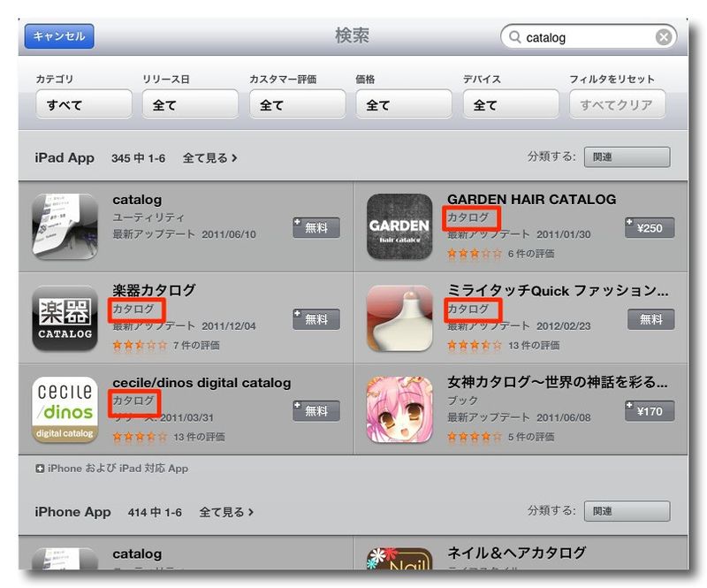Open the GARDEN hair catalog app icon
This screenshot has width=707, height=588.
pyautogui.click(x=399, y=226)
